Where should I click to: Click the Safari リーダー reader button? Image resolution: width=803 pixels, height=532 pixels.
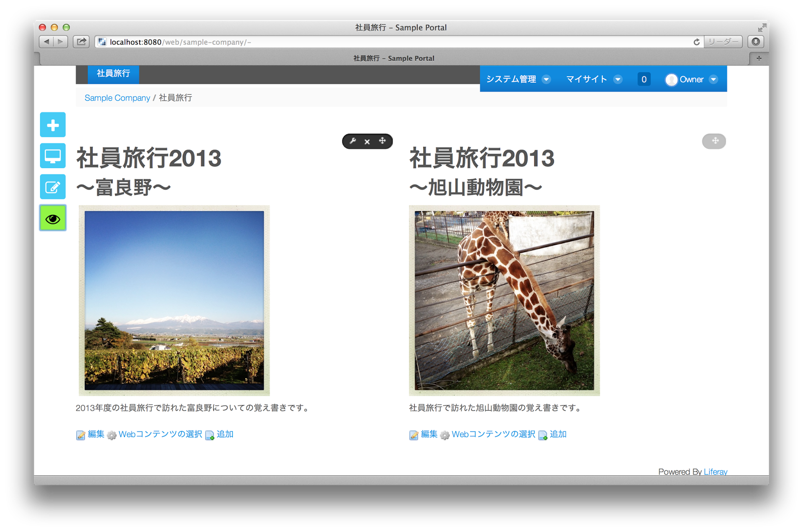(x=723, y=42)
